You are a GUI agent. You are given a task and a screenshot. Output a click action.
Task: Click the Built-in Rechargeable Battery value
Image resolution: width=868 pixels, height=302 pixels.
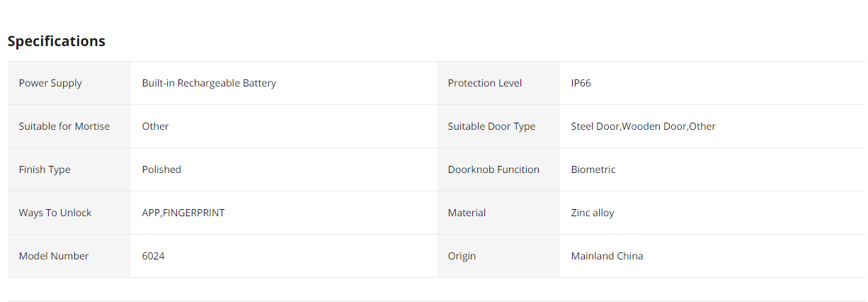[x=209, y=83]
